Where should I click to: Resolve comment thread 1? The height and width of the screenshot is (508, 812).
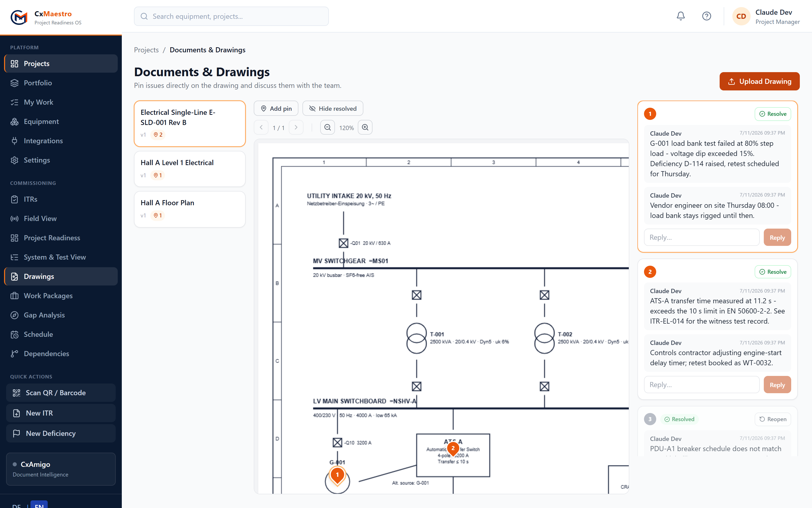pyautogui.click(x=773, y=114)
